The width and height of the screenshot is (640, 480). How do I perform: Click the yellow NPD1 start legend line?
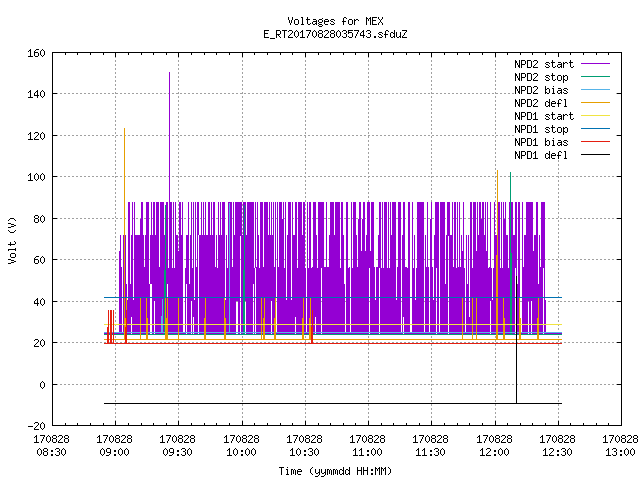(595, 116)
